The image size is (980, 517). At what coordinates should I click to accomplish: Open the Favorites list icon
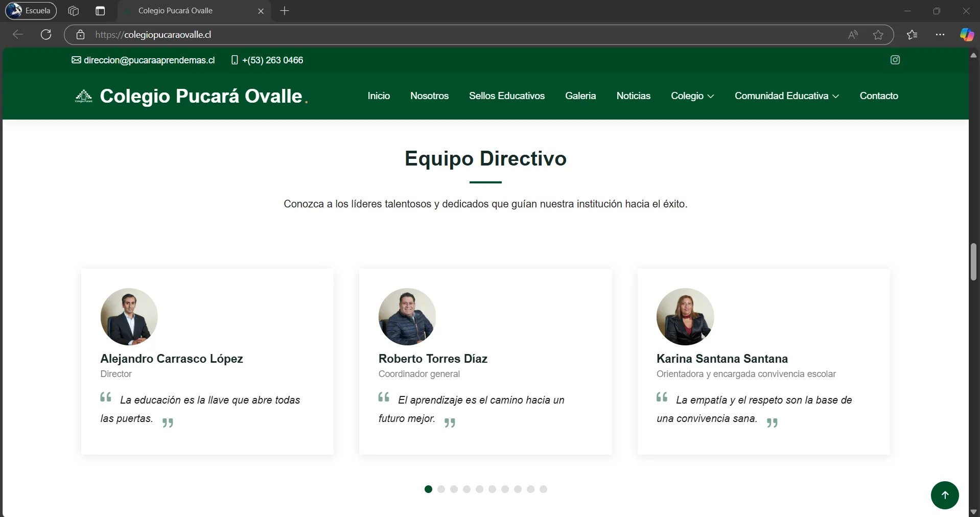pyautogui.click(x=912, y=35)
